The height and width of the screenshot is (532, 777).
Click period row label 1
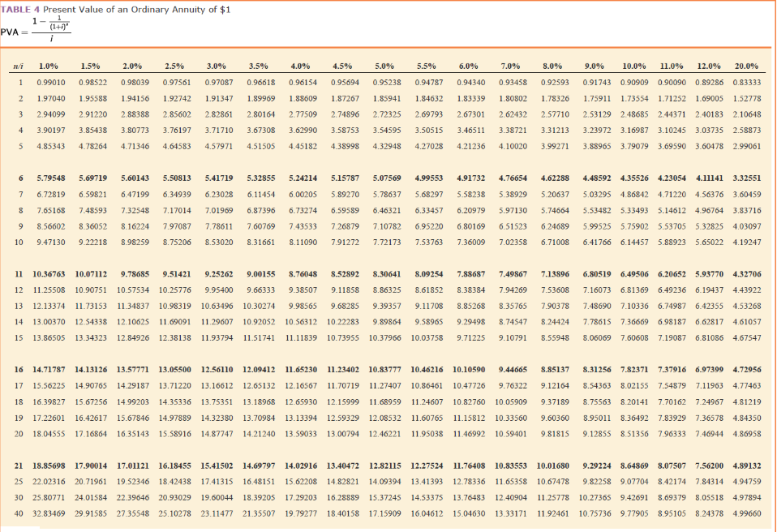click(19, 80)
